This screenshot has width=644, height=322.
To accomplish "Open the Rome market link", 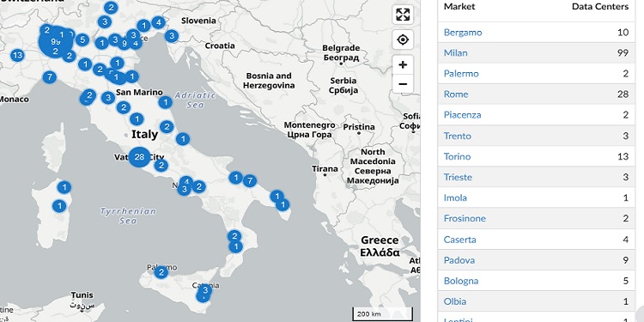I will pos(456,94).
